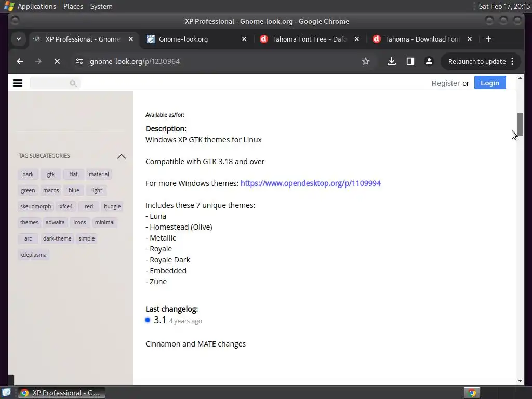Select the budgie tag
The height and width of the screenshot is (399, 532).
click(112, 206)
